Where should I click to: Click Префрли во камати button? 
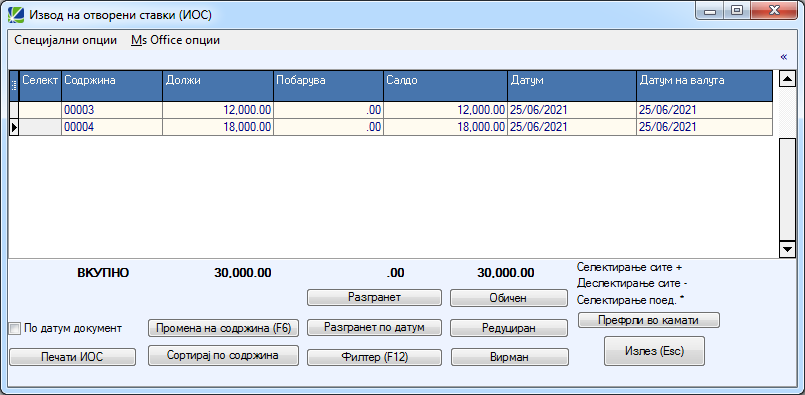click(649, 319)
